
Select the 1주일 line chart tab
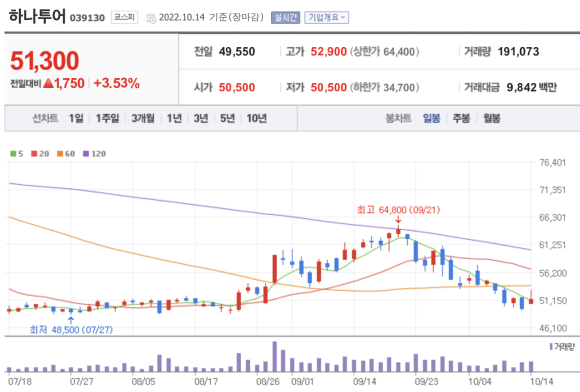click(x=107, y=118)
